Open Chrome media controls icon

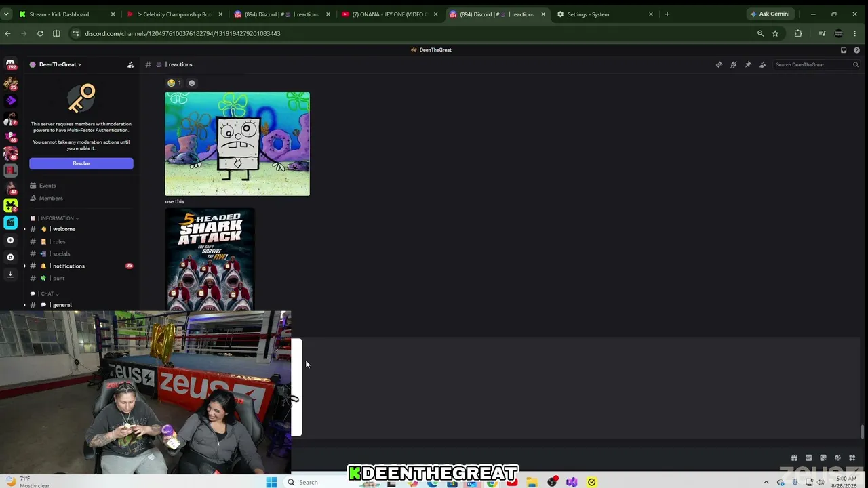822,33
